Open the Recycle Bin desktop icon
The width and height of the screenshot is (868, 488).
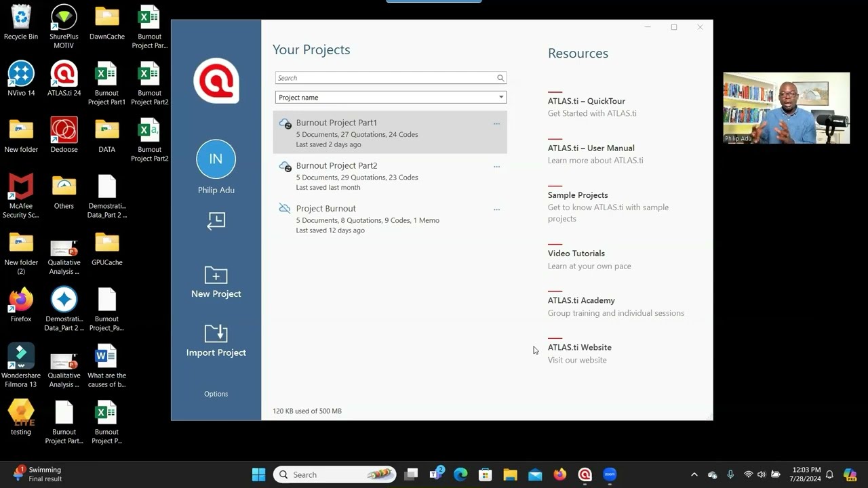point(21,23)
